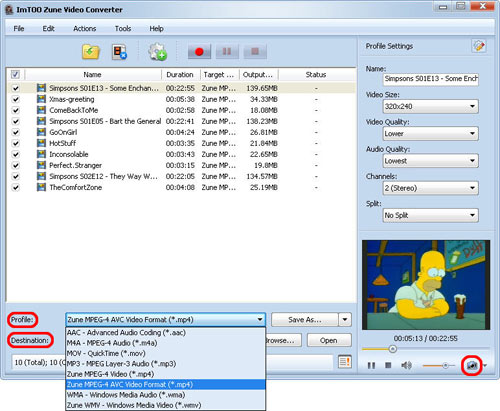The height and width of the screenshot is (411, 500).
Task: Uncheck the TheComfortZone checkbox
Action: pos(15,187)
